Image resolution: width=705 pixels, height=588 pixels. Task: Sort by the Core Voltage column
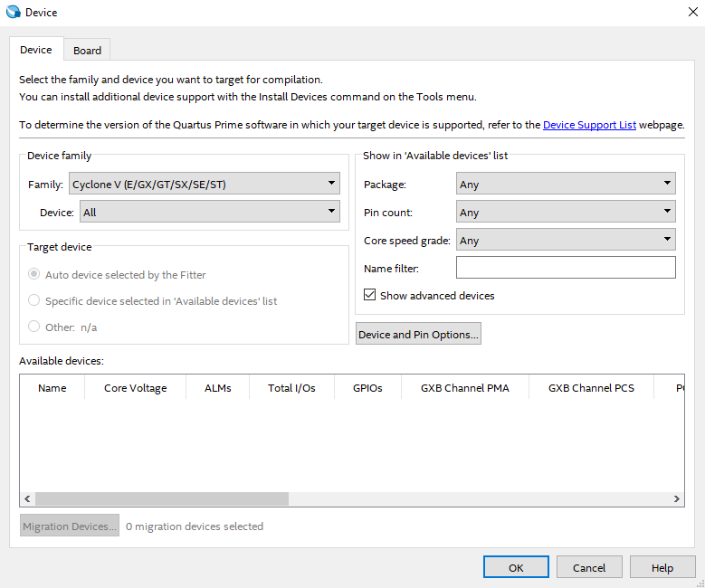coord(135,388)
